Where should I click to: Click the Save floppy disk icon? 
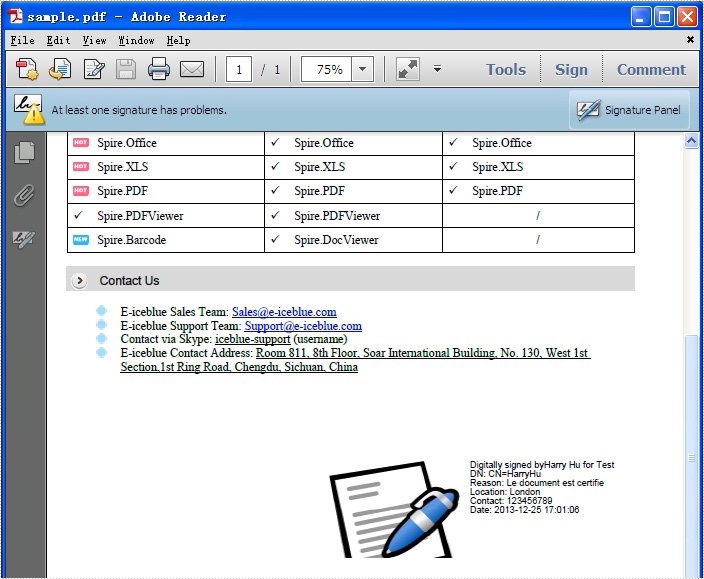coord(126,70)
